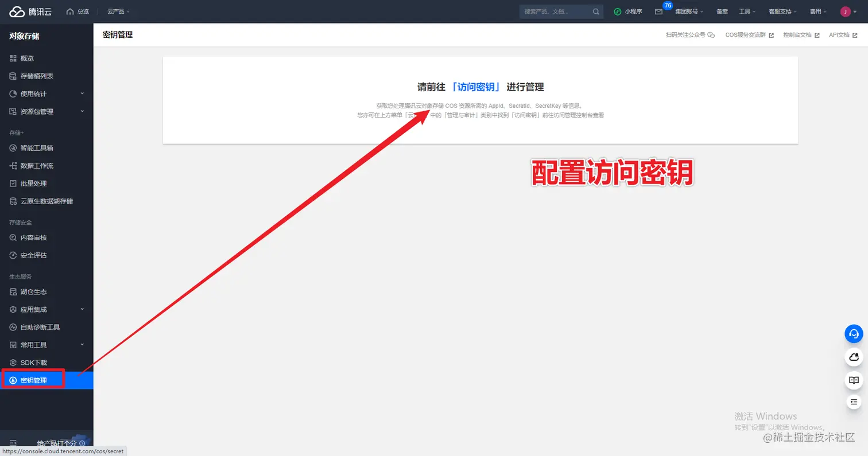This screenshot has height=456, width=868.
Task: Click the 给产品打个分 rating link
Action: [x=61, y=443]
